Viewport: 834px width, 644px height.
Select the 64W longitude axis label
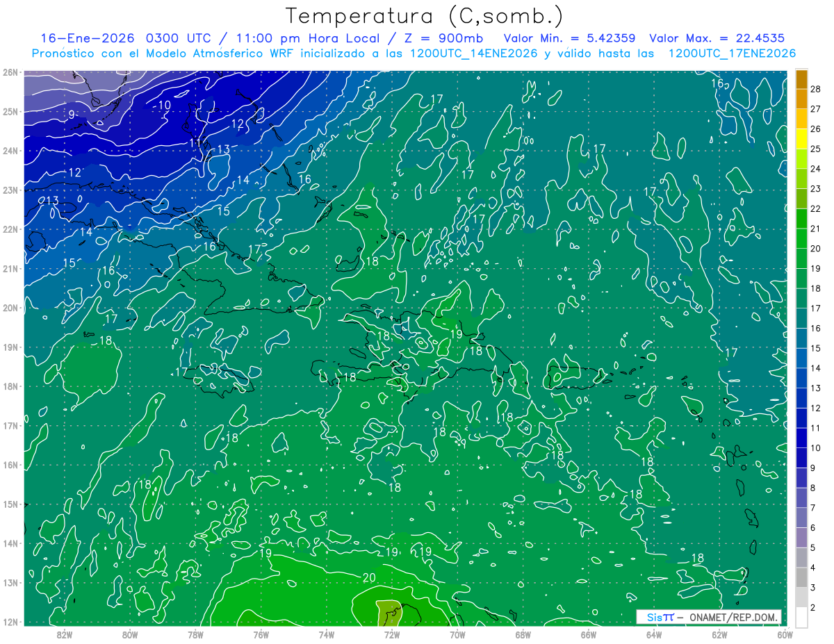[654, 634]
